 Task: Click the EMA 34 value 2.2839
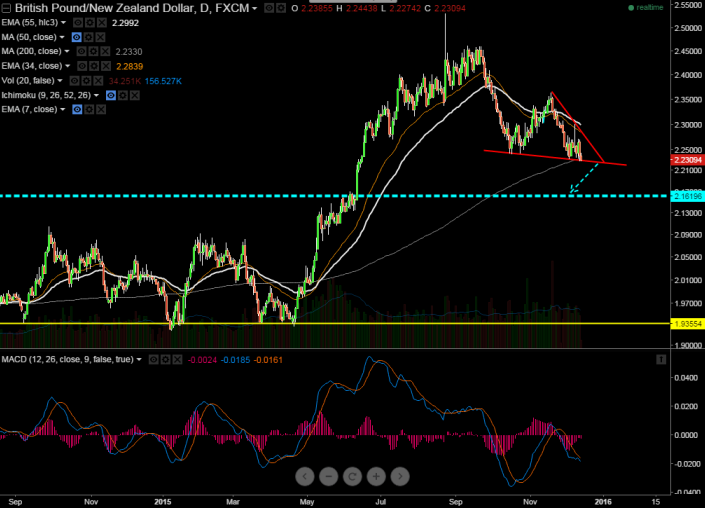pyautogui.click(x=129, y=67)
